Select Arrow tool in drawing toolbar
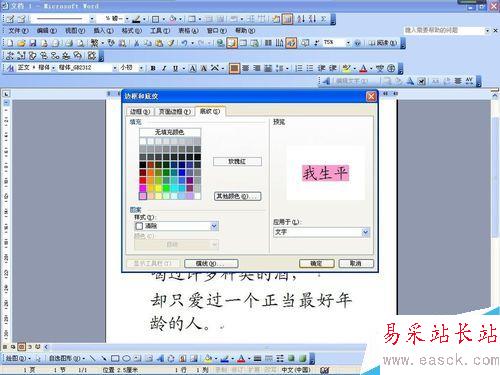 click(x=104, y=359)
